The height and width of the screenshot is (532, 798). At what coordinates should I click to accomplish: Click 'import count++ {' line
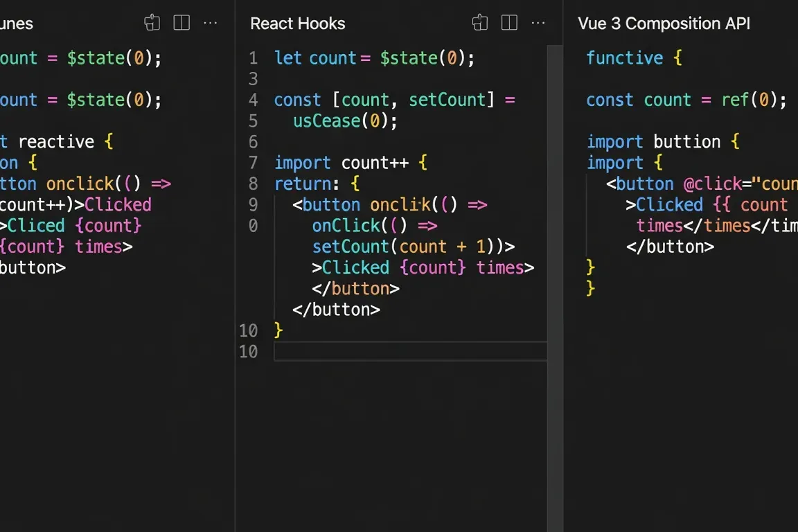click(351, 163)
